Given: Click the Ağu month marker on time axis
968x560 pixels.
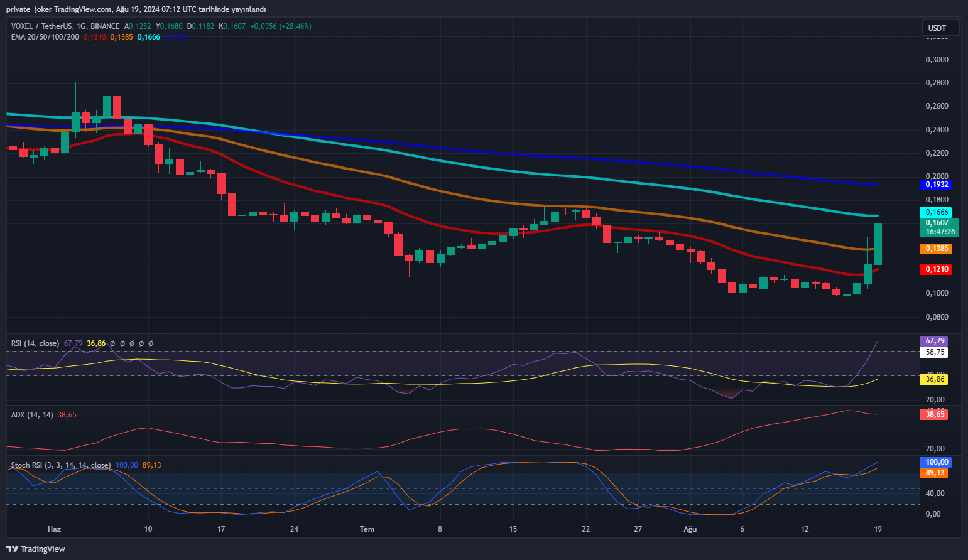Looking at the screenshot, I should 690,529.
